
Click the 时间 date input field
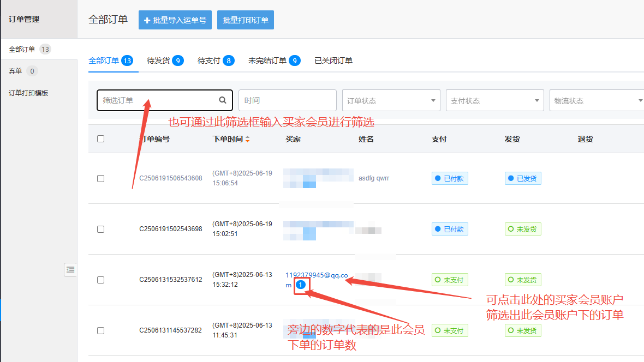[x=287, y=101]
